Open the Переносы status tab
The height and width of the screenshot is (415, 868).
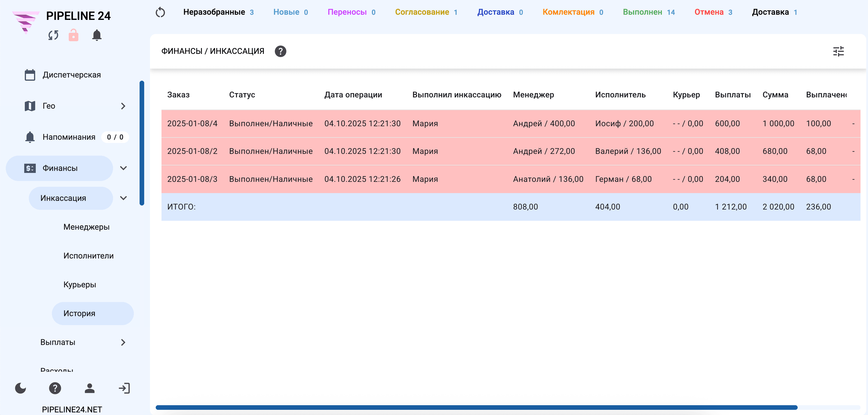pyautogui.click(x=352, y=12)
